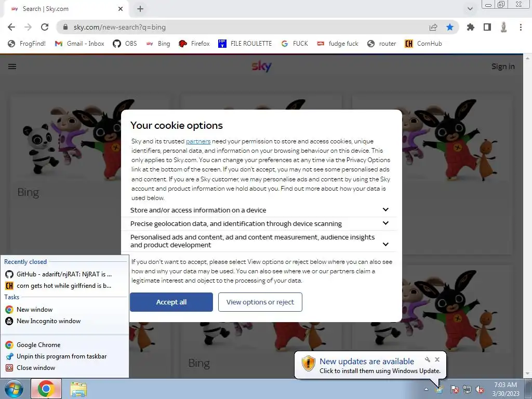This screenshot has height=399, width=532.
Task: Open the router bookmark
Action: pyautogui.click(x=382, y=44)
